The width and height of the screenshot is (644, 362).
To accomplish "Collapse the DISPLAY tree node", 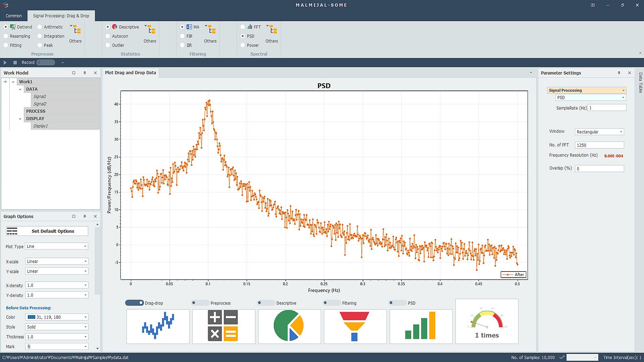I will pos(20,119).
